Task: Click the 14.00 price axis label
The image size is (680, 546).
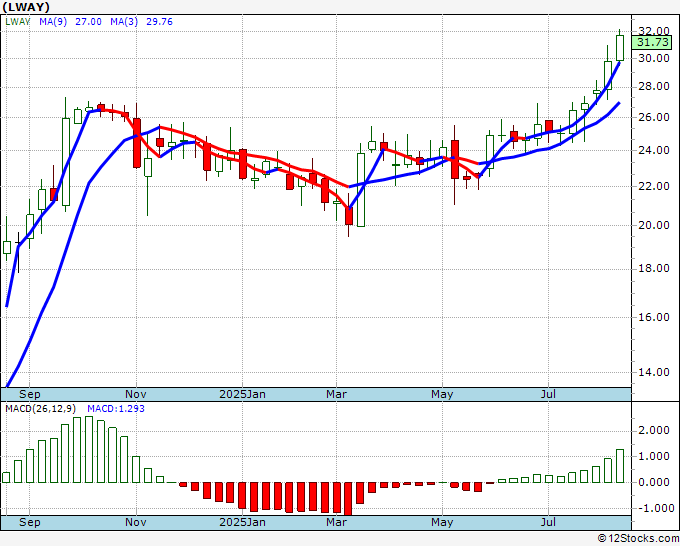Action: point(654,372)
